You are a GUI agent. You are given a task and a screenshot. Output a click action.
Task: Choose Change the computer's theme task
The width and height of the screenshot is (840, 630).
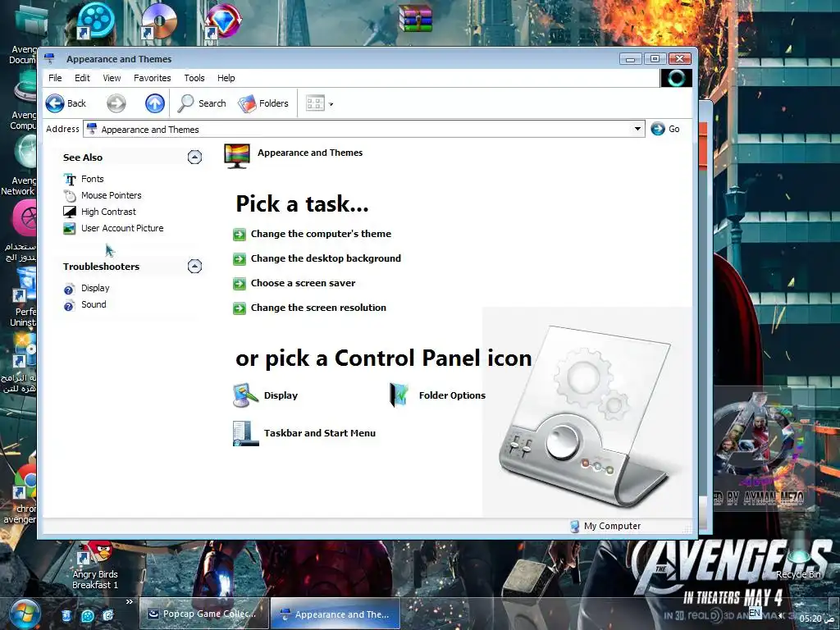321,234
